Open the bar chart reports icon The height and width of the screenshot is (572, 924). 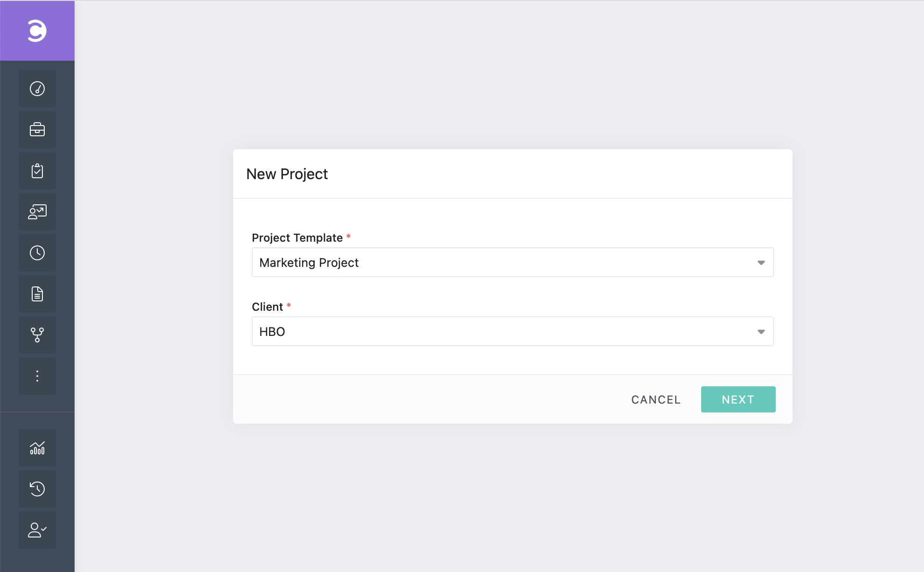37,448
